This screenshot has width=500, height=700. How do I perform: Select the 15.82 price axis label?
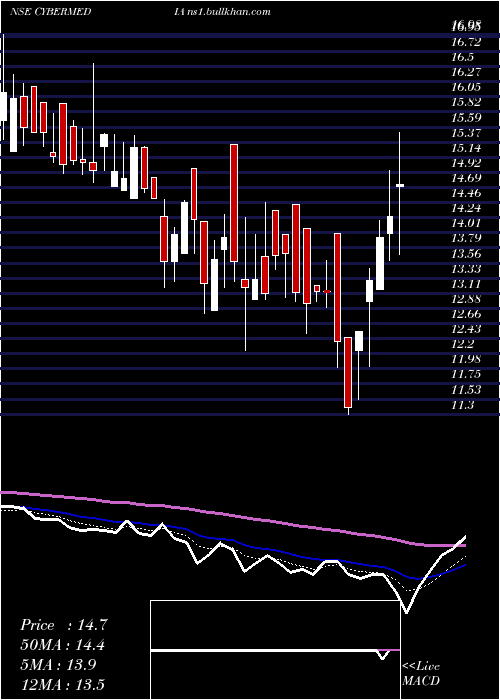466,102
